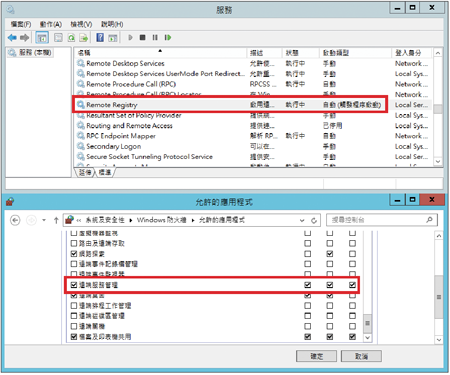
Task: Enable the 遠端磁碟區管理 checkbox
Action: 74,316
